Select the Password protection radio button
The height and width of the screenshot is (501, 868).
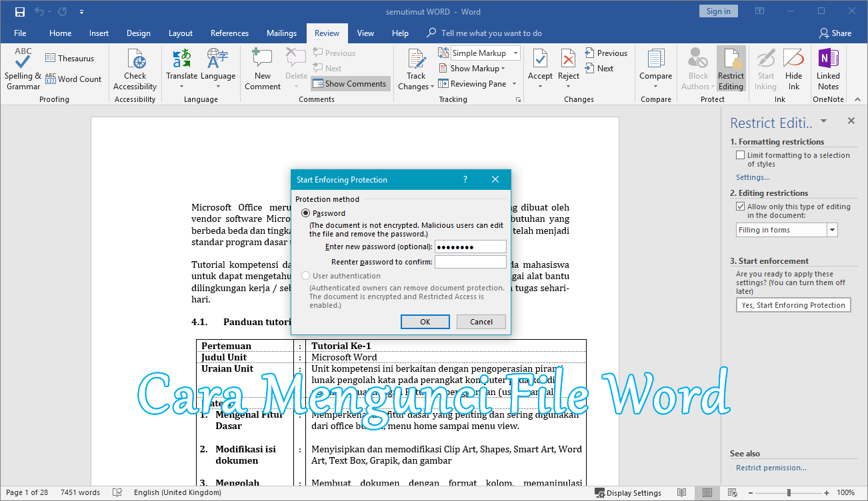coord(305,213)
